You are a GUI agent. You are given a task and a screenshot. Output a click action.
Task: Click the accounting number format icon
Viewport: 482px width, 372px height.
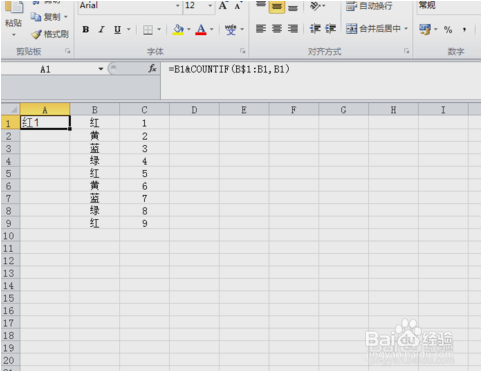[425, 29]
